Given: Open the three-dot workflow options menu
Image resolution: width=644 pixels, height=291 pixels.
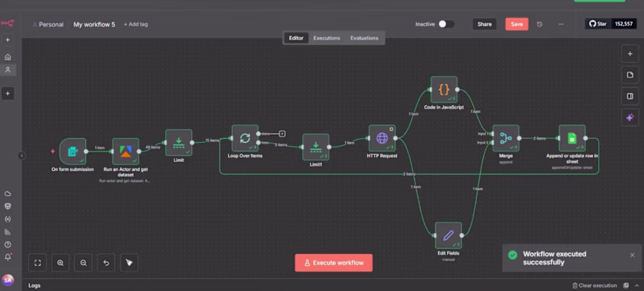Looking at the screenshot, I should tap(561, 24).
